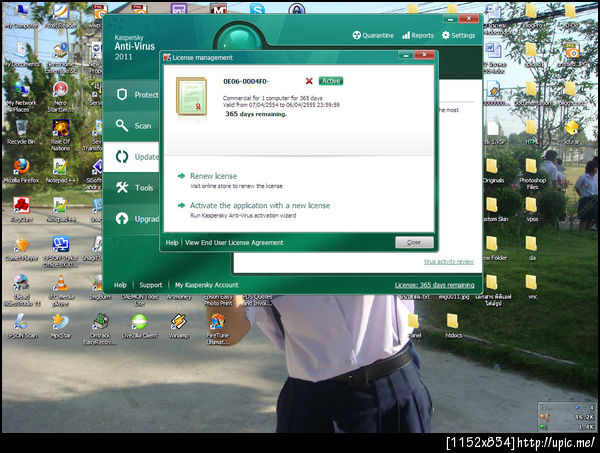Image resolution: width=600 pixels, height=453 pixels.
Task: Select Originals folder on desktop
Action: click(x=493, y=171)
